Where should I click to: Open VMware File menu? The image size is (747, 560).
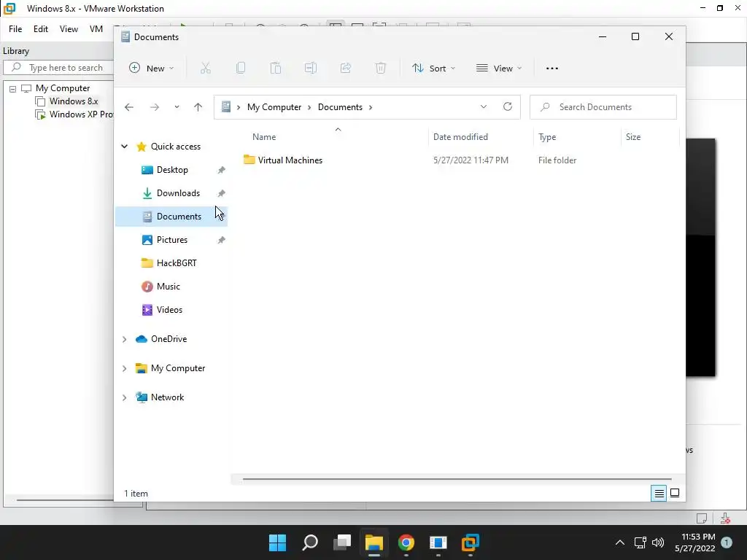15,29
